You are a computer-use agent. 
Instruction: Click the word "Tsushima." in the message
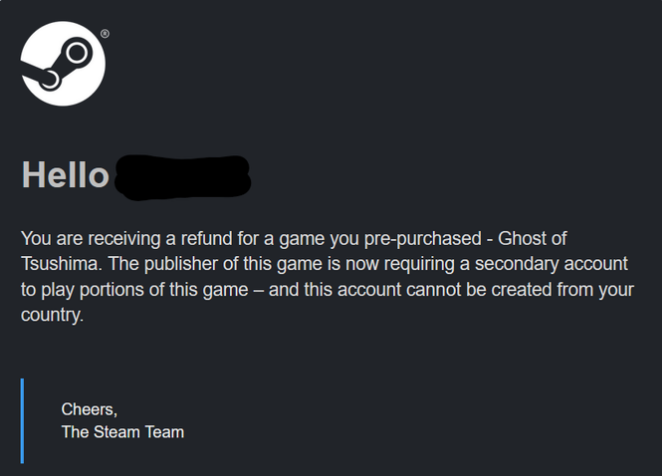point(57,265)
